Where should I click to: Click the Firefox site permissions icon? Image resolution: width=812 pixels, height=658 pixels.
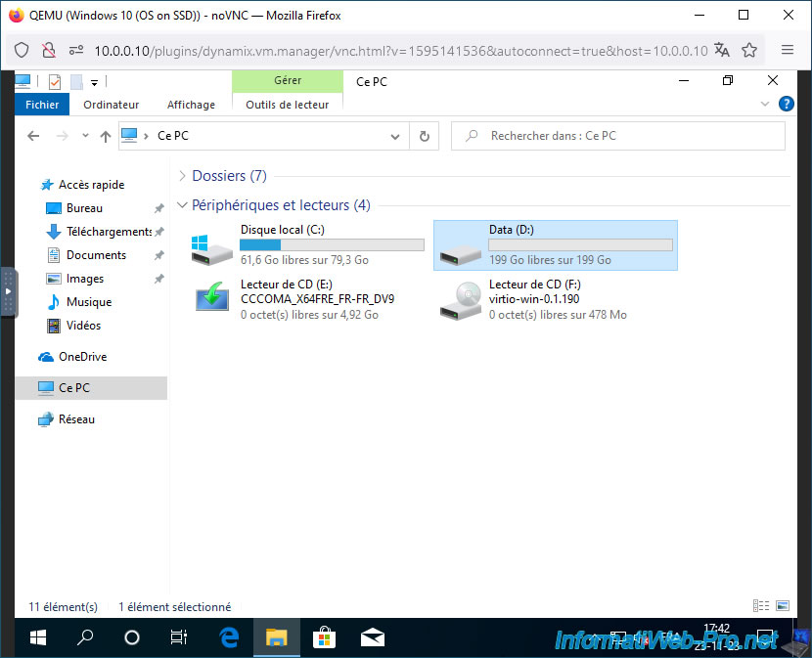[76, 50]
